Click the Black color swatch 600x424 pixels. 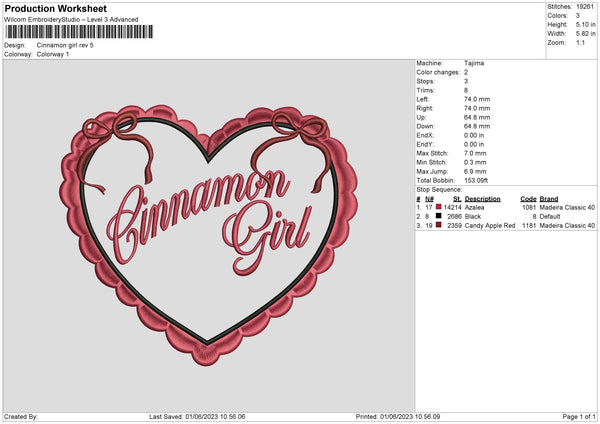439,216
